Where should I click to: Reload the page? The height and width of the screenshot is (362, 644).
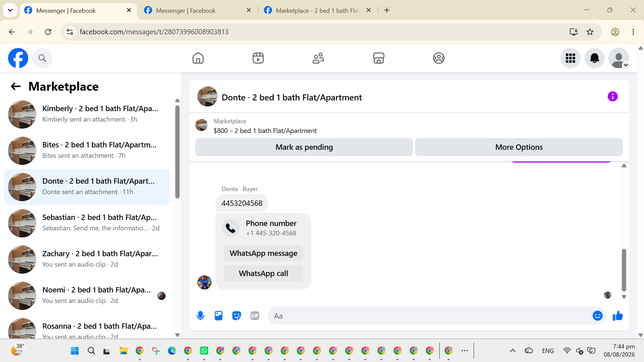[48, 32]
